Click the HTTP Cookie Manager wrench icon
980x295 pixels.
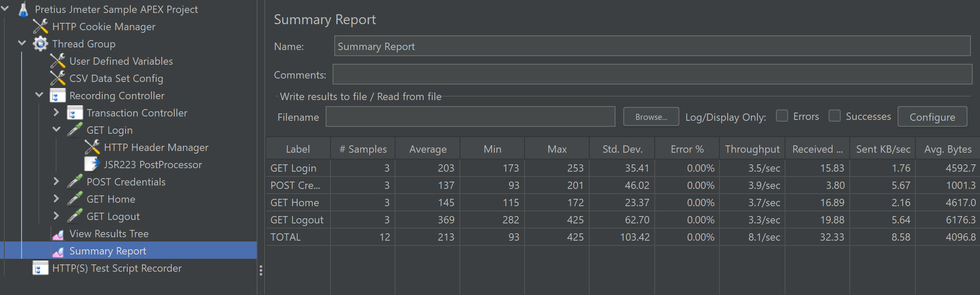pyautogui.click(x=41, y=26)
